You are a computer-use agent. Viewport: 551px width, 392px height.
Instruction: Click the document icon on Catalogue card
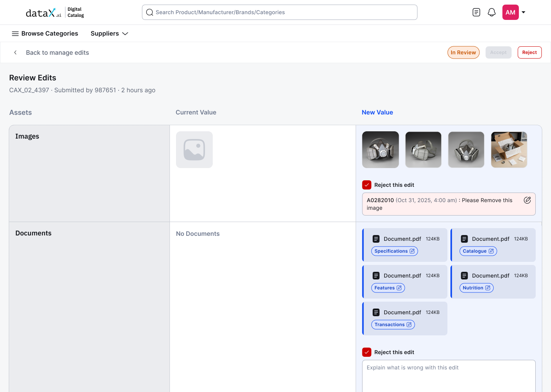464,239
